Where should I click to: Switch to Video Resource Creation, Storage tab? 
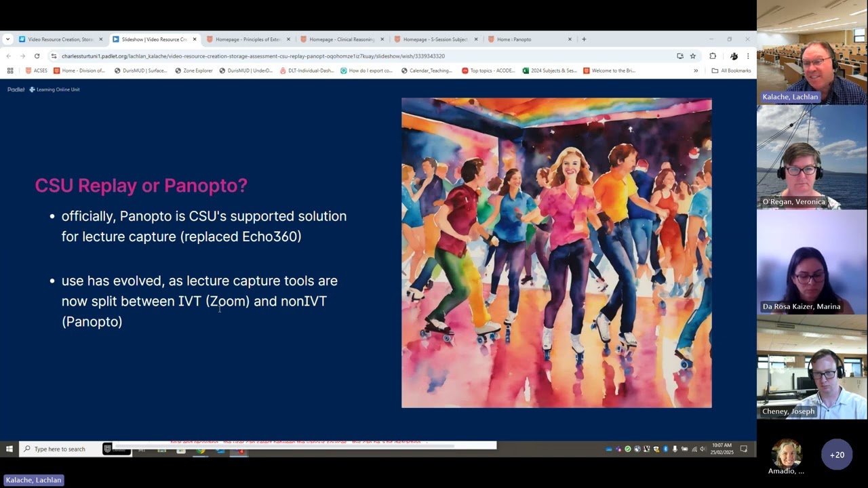60,39
